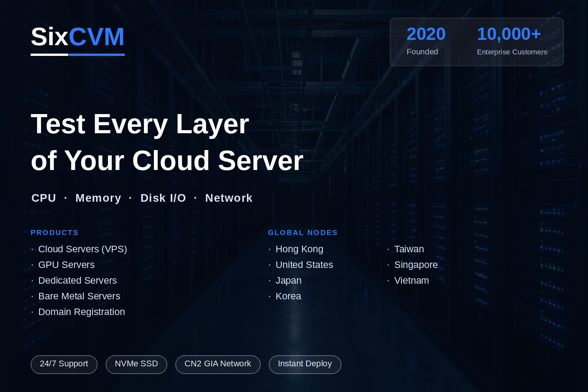This screenshot has height=392, width=588.
Task: Click the Disk I/O label
Action: click(x=163, y=198)
